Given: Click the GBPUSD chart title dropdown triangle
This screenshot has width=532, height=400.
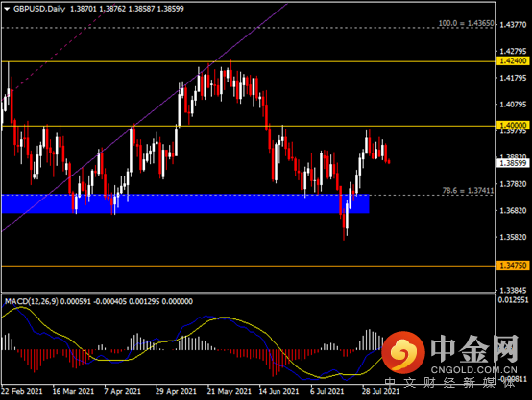Looking at the screenshot, I should (7, 9).
